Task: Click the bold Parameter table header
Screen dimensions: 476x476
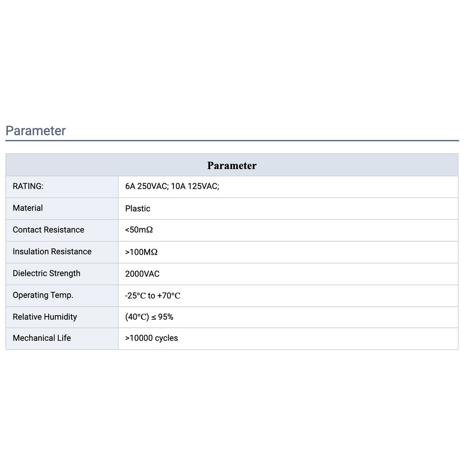Action: [231, 165]
